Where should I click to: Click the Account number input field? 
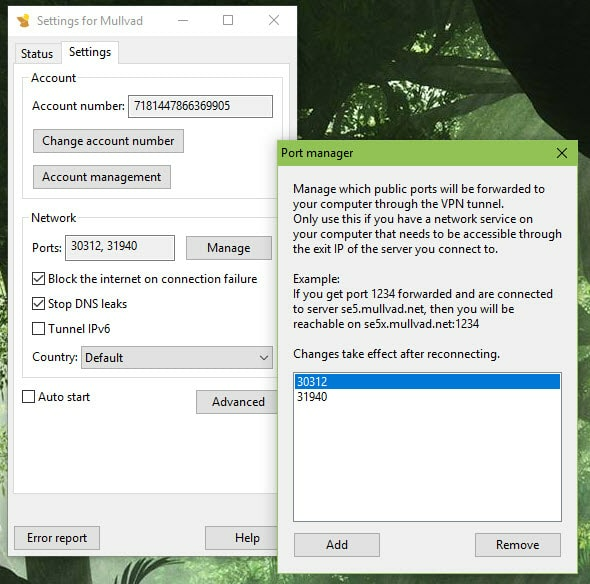click(200, 106)
